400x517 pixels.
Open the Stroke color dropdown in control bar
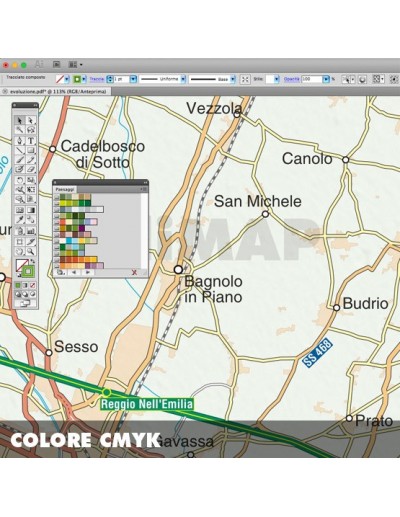pyautogui.click(x=84, y=79)
